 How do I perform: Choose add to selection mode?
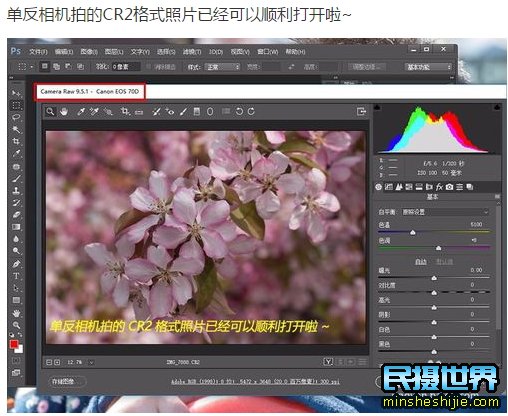click(x=56, y=66)
